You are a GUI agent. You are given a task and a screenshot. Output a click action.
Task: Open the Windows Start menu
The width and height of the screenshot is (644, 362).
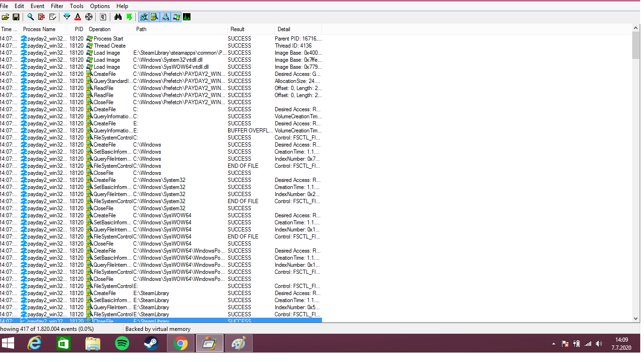click(8, 343)
